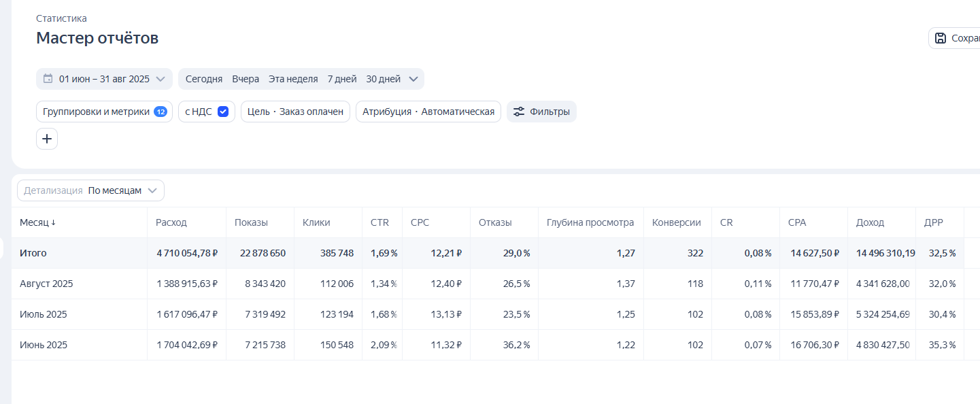This screenshot has height=404, width=980.
Task: Select the Сегодня period preset
Action: point(204,79)
